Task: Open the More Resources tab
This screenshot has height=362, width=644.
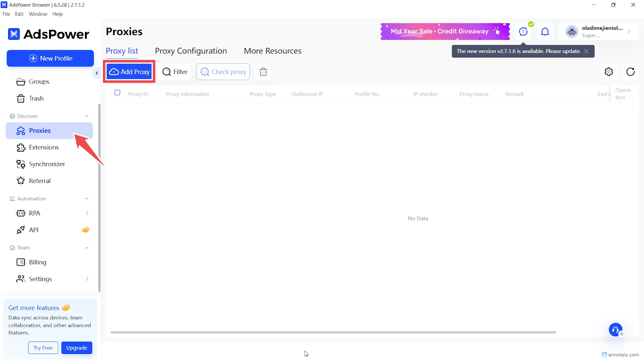Action: coord(272,51)
